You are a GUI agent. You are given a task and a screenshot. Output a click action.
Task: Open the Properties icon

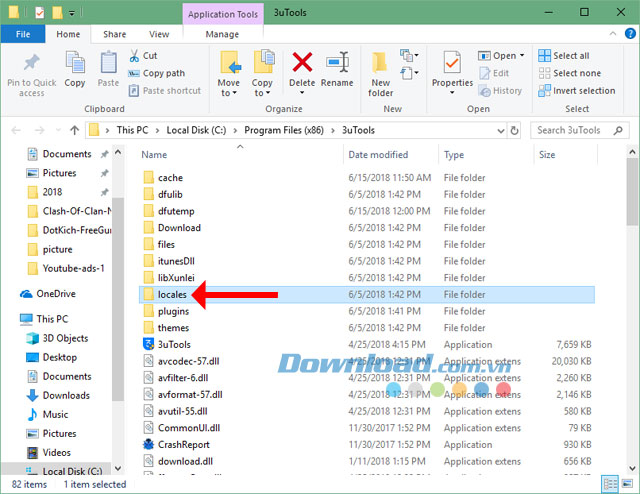coord(452,63)
